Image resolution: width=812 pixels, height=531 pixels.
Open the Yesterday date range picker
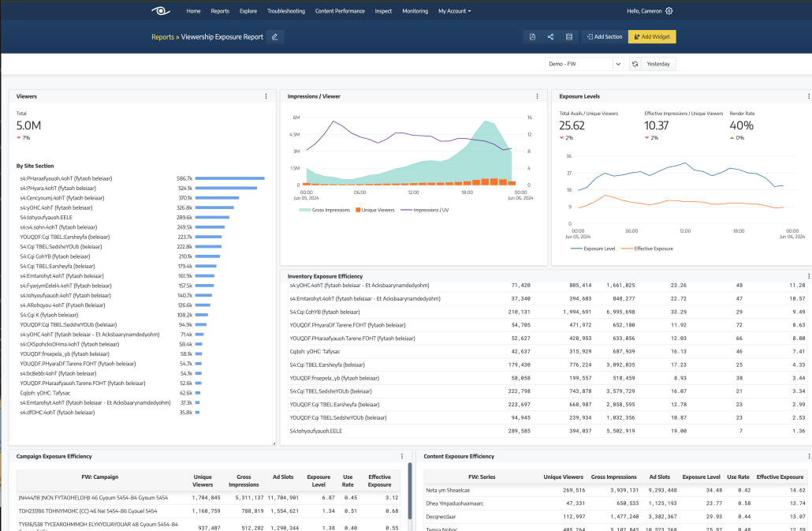point(658,64)
